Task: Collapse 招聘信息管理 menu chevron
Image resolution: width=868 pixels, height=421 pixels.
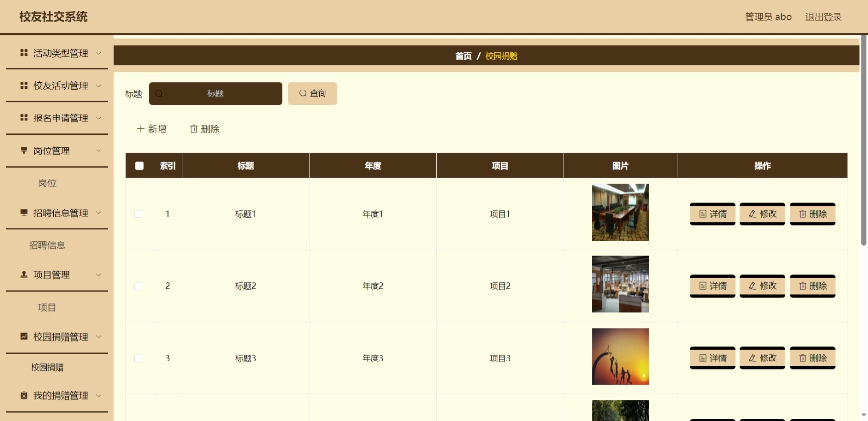Action: click(x=99, y=212)
